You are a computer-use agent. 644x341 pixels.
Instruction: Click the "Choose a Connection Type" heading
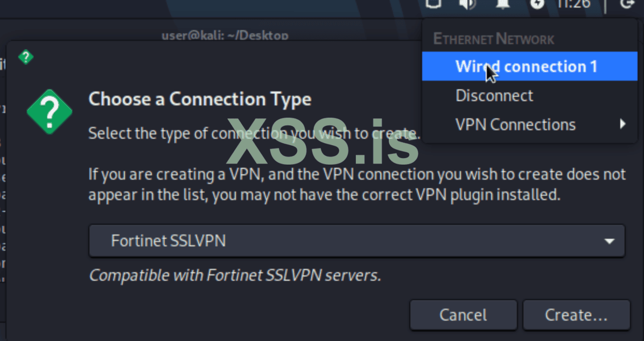point(200,99)
